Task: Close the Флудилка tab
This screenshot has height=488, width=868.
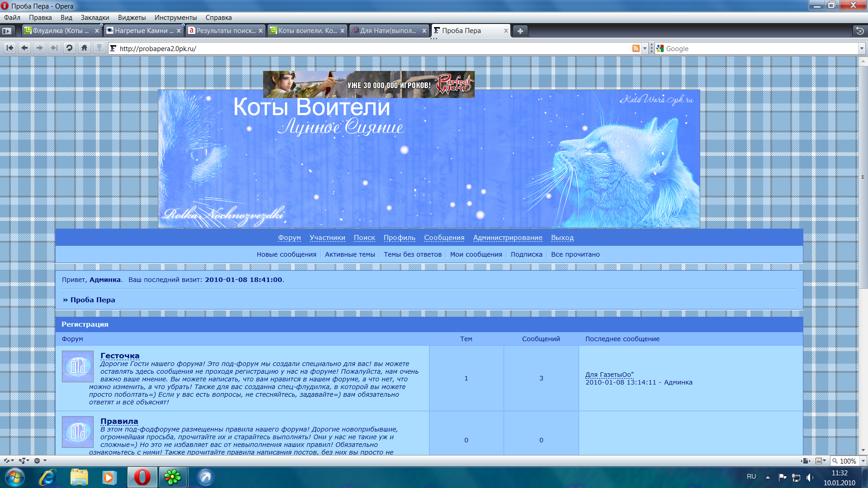Action: coord(97,31)
